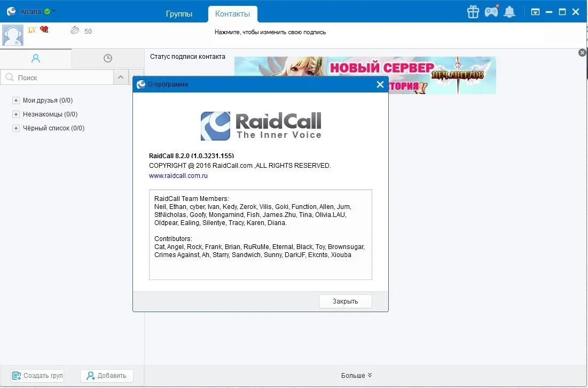
Task: Collapse search with the up chevron
Action: tap(121, 77)
